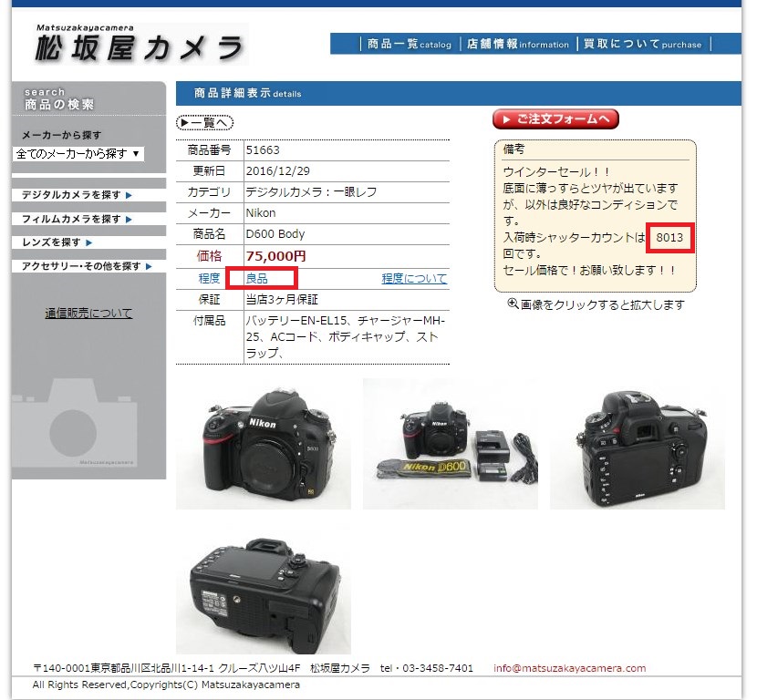757x700 pixels.
Task: Click the product name D600 Body
Action: [x=275, y=234]
